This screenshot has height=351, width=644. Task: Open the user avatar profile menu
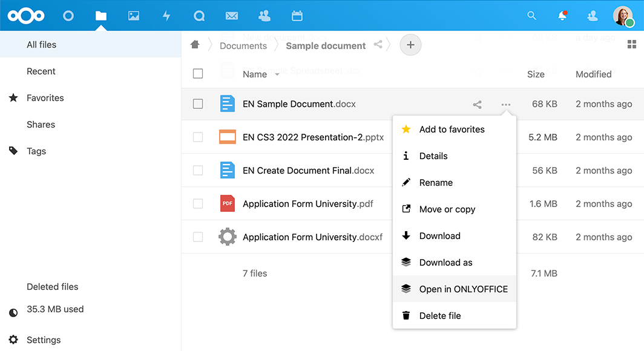623,16
